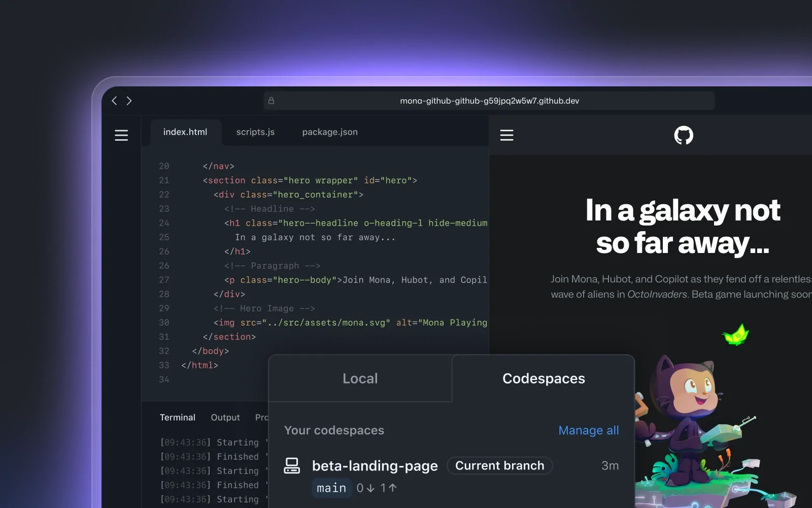The image size is (812, 508).
Task: Click the Current branch badge
Action: click(500, 465)
